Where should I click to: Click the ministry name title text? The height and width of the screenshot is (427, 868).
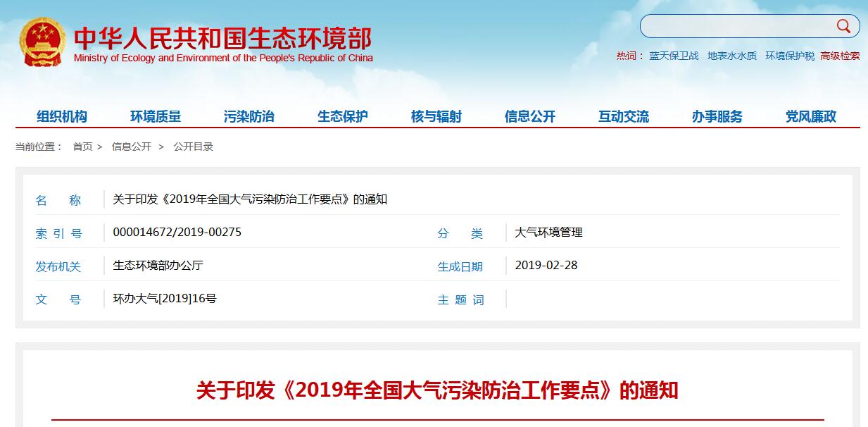[222, 39]
